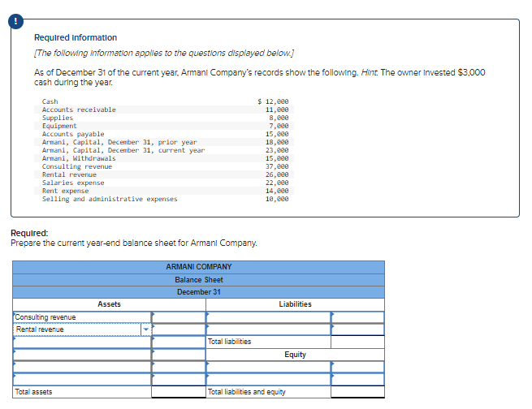Click the December 31 header row
Screen dimensions: 532x409
[x=198, y=292]
